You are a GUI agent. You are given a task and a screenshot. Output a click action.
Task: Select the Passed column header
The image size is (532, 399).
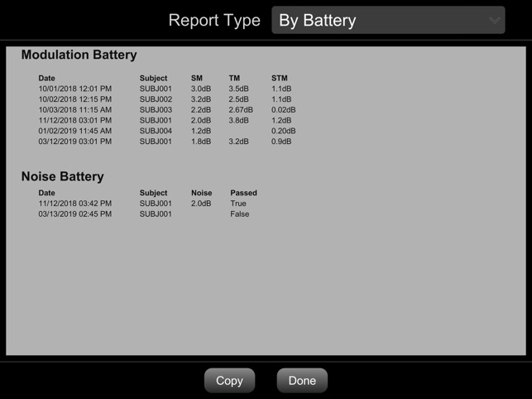tap(243, 193)
